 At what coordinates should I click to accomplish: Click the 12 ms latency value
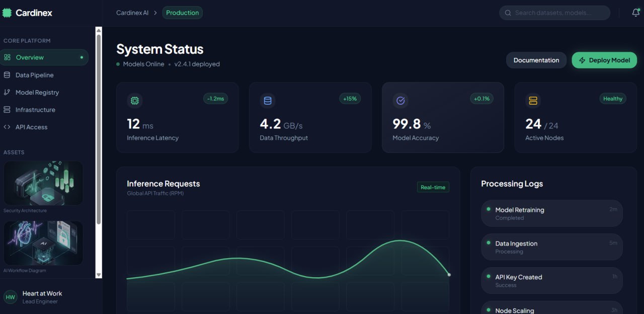(x=140, y=124)
